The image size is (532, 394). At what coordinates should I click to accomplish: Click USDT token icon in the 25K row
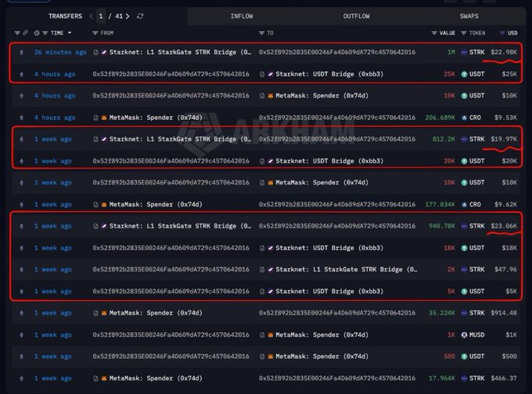pos(464,74)
